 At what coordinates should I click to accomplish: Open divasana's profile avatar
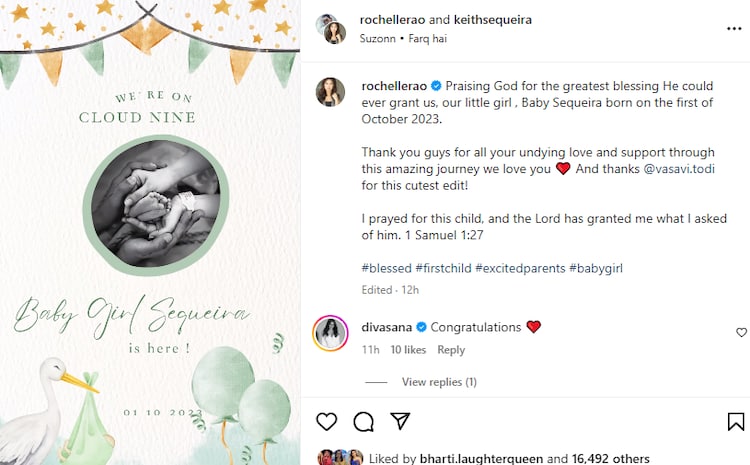pos(331,333)
